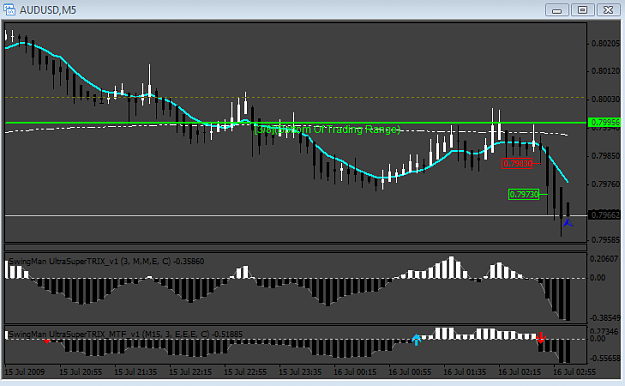Select the Bottom Of Trading Range label
The width and height of the screenshot is (625, 386).
click(x=327, y=129)
